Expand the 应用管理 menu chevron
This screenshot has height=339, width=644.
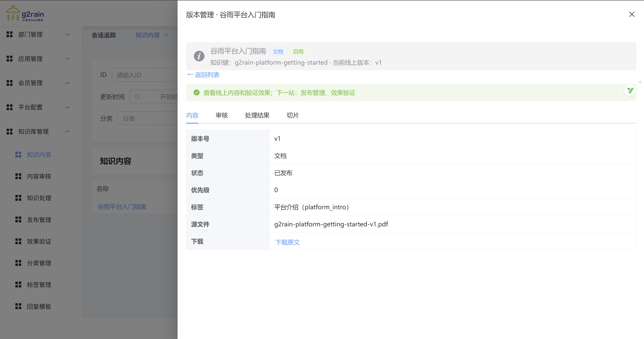tap(68, 59)
